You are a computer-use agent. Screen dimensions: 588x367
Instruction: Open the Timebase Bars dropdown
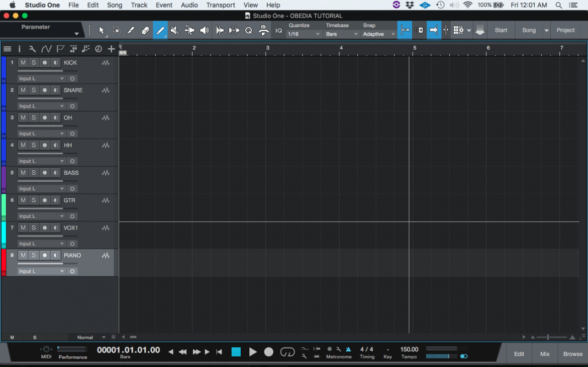click(x=342, y=34)
